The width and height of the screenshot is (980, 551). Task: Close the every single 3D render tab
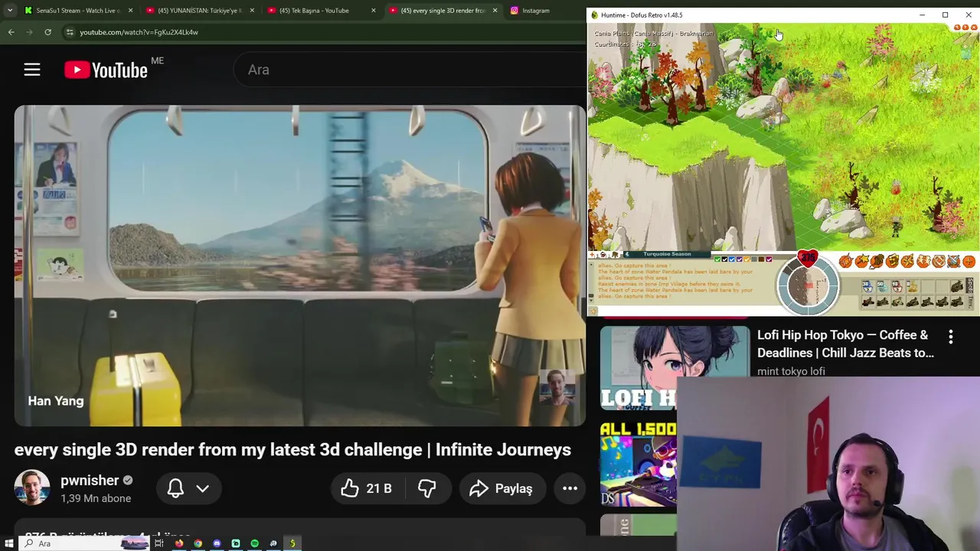(495, 11)
